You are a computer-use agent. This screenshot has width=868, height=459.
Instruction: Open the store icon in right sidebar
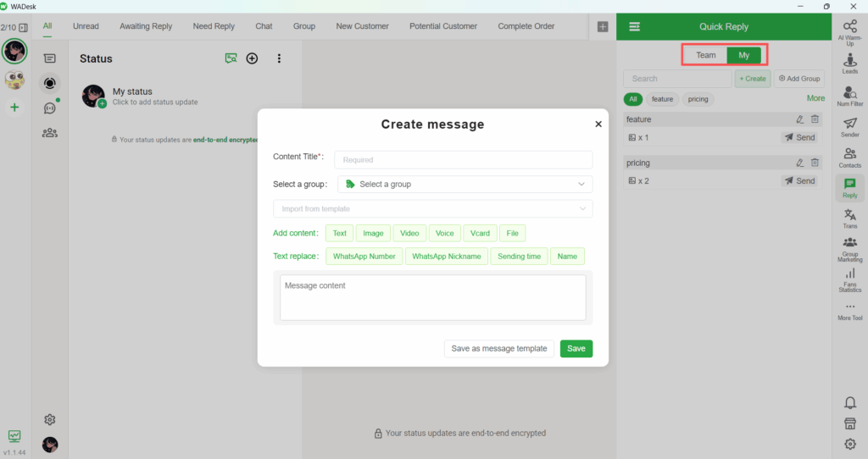[x=850, y=423]
